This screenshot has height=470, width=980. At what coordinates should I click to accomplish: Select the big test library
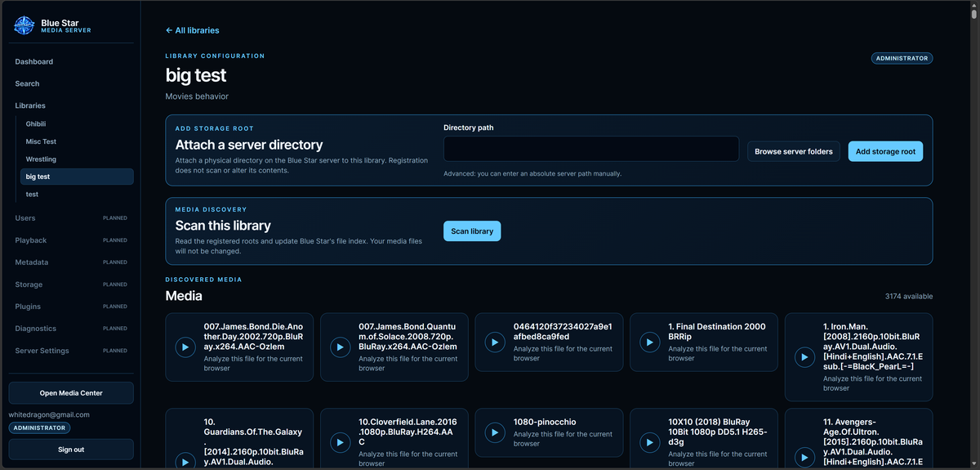(x=77, y=177)
